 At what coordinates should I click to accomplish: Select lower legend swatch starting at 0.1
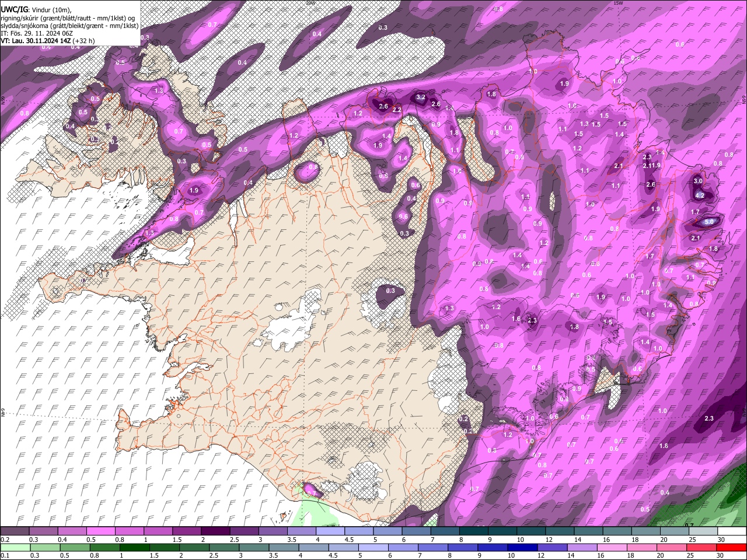pos(15,547)
